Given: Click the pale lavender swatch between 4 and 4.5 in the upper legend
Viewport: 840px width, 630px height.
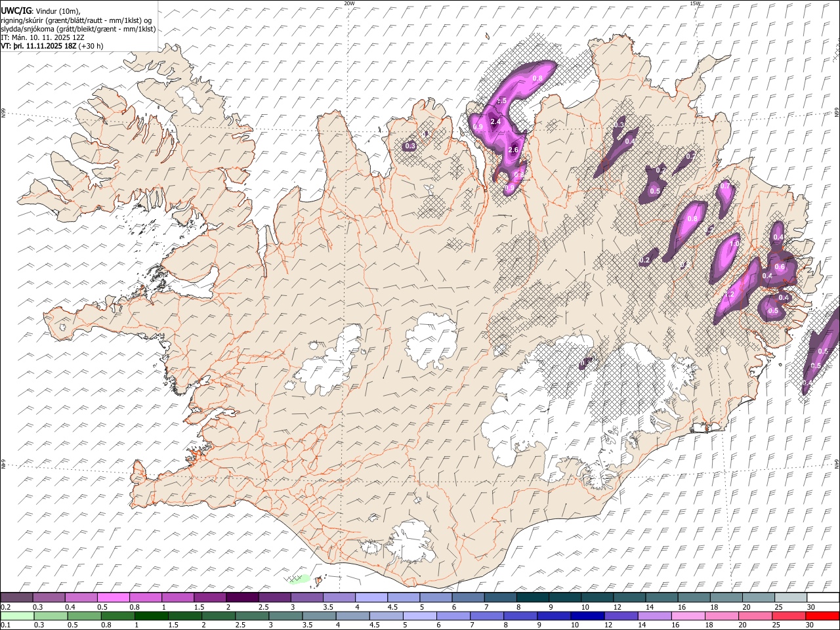Looking at the screenshot, I should point(371,598).
